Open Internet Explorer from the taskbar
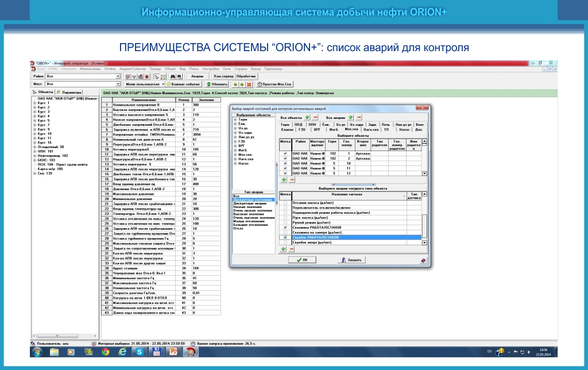The width and height of the screenshot is (588, 370). tap(122, 352)
